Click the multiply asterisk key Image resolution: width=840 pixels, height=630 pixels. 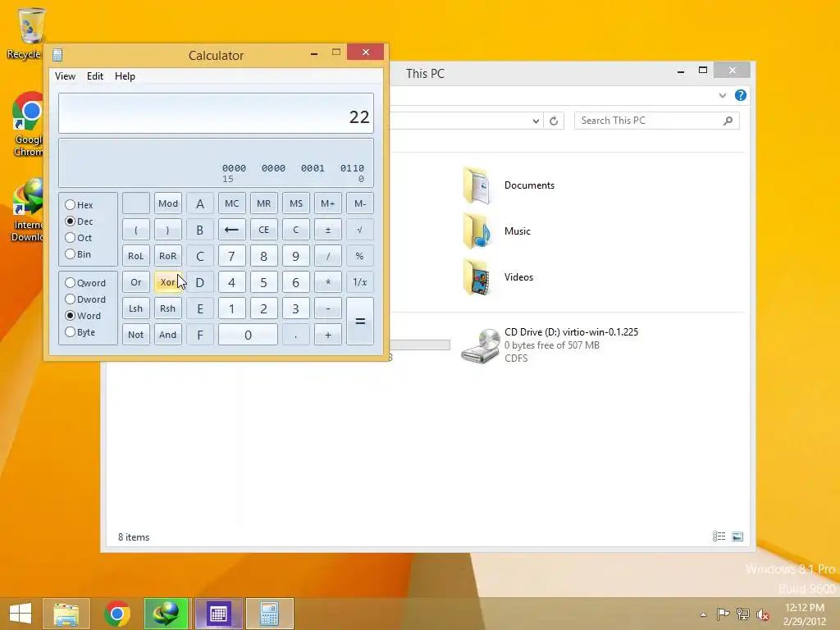pyautogui.click(x=328, y=282)
